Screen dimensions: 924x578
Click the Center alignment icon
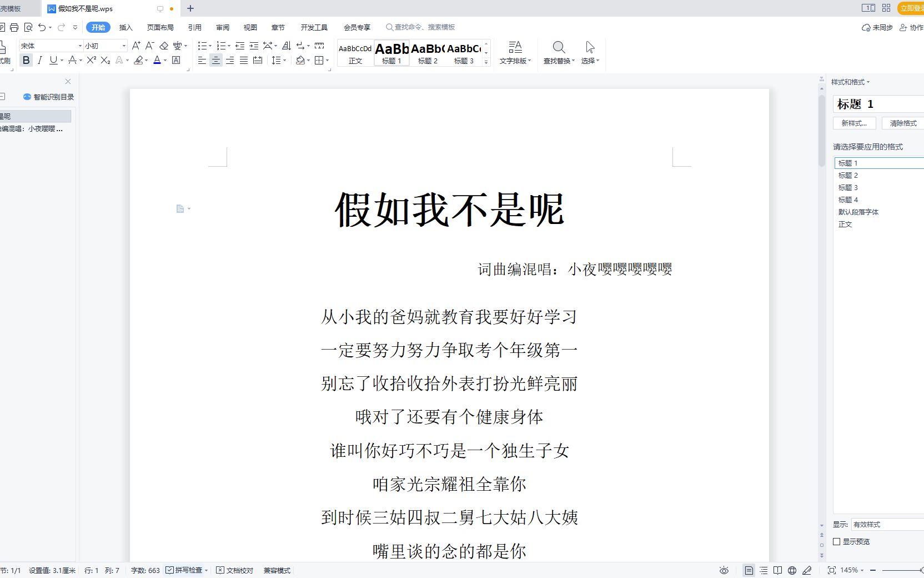point(216,60)
